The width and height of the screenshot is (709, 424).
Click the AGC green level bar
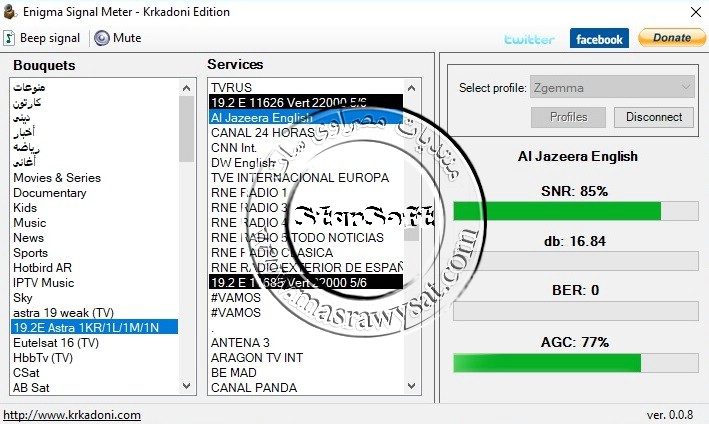point(547,363)
